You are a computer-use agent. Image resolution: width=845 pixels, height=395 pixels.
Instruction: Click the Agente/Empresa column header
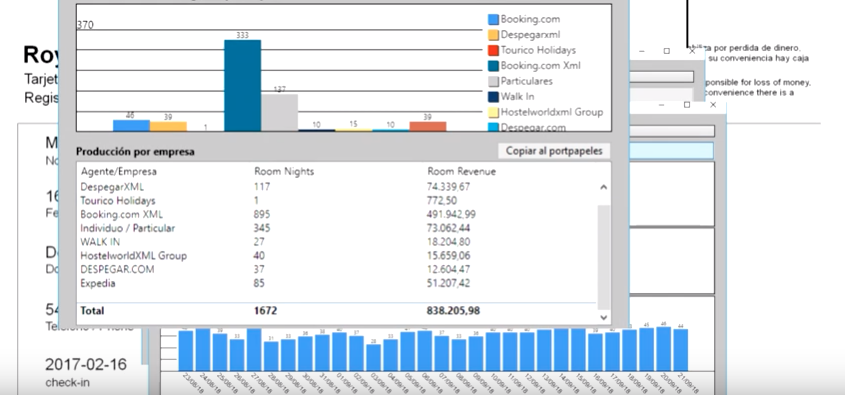(119, 172)
